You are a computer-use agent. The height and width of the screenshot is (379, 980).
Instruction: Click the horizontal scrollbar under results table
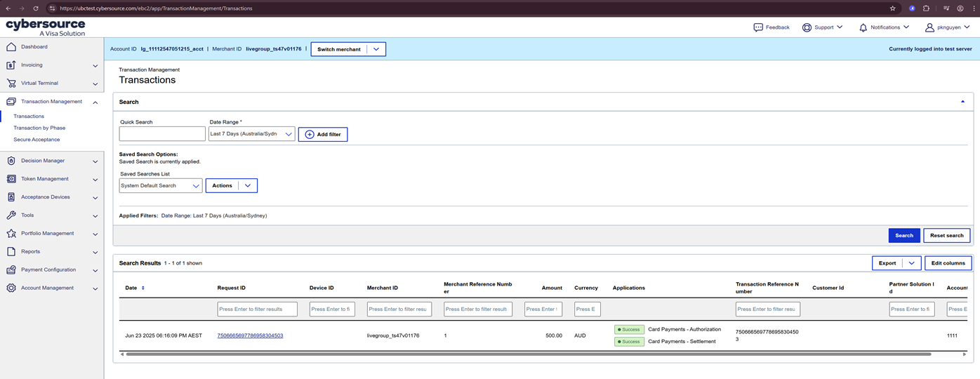click(527, 354)
